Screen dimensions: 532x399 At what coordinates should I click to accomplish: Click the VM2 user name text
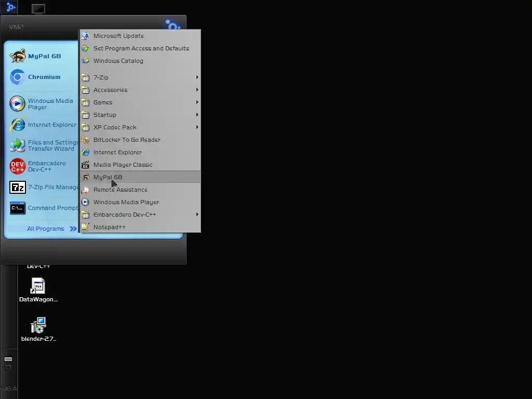coord(16,27)
